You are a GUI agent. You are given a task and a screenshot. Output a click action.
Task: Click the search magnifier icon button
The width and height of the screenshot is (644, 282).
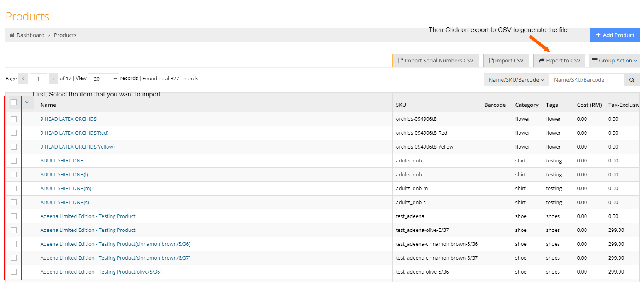[x=632, y=80]
